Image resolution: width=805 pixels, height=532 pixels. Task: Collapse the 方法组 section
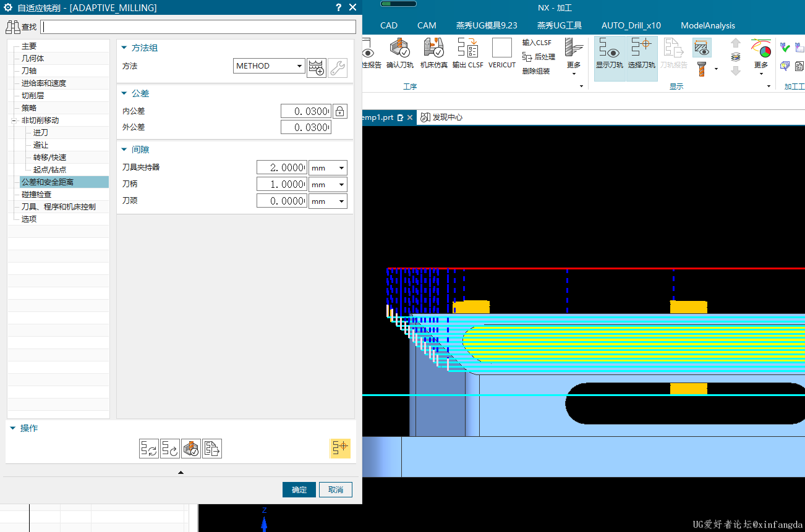click(x=124, y=48)
